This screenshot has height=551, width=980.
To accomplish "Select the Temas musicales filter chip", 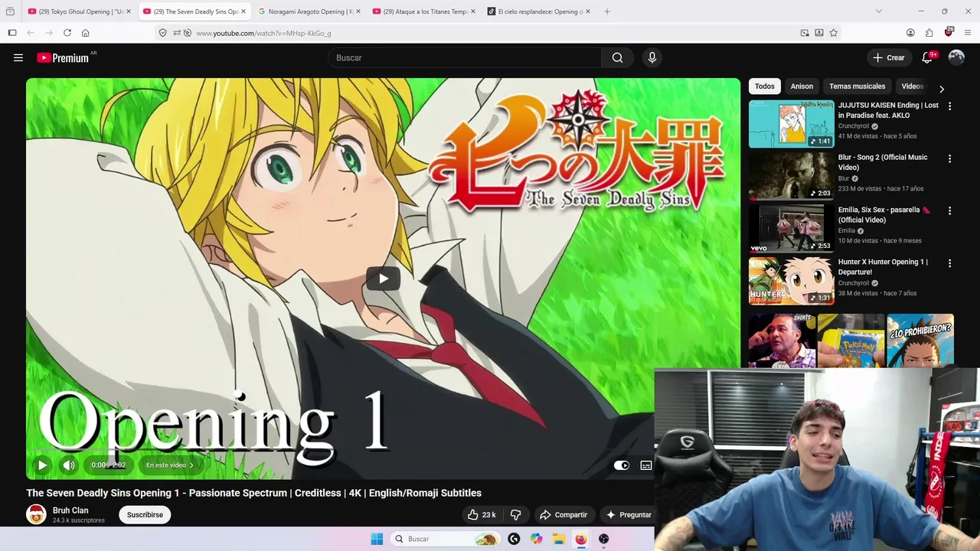I will click(857, 86).
